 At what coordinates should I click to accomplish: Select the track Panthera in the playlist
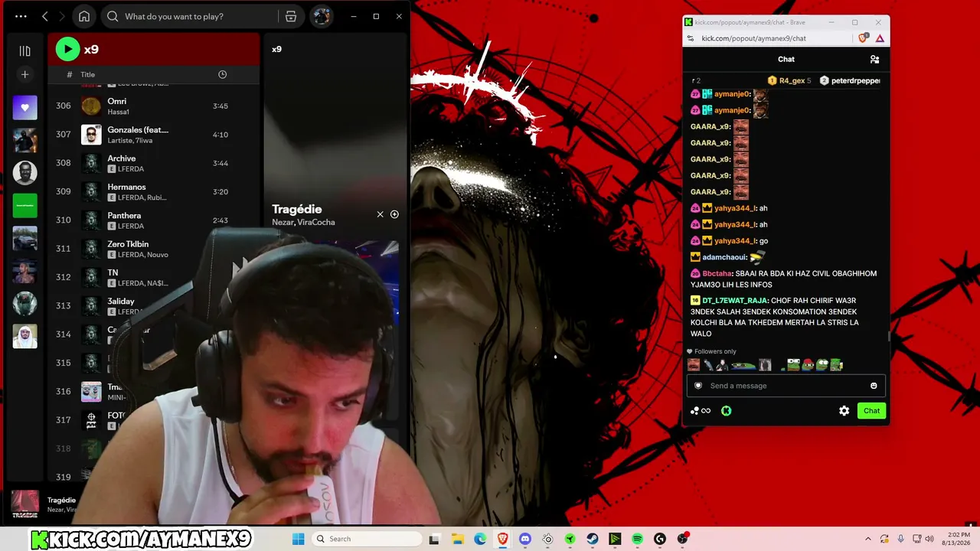153,220
